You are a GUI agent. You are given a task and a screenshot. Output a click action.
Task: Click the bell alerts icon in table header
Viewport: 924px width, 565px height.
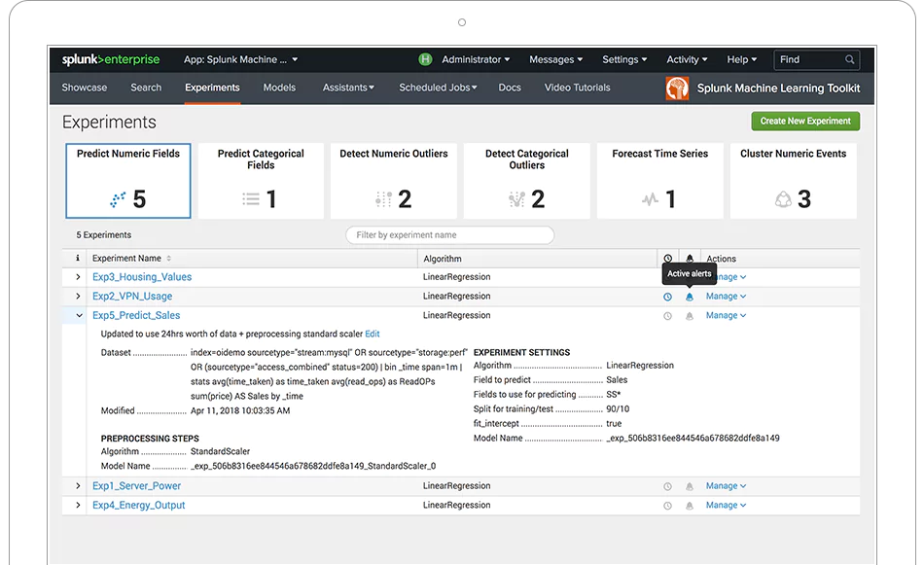pyautogui.click(x=690, y=259)
